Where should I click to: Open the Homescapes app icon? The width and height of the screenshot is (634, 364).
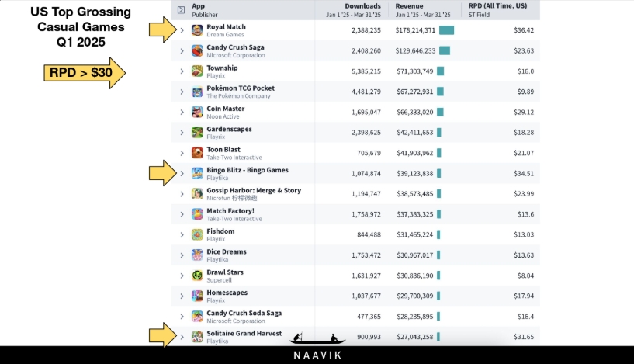[197, 296]
